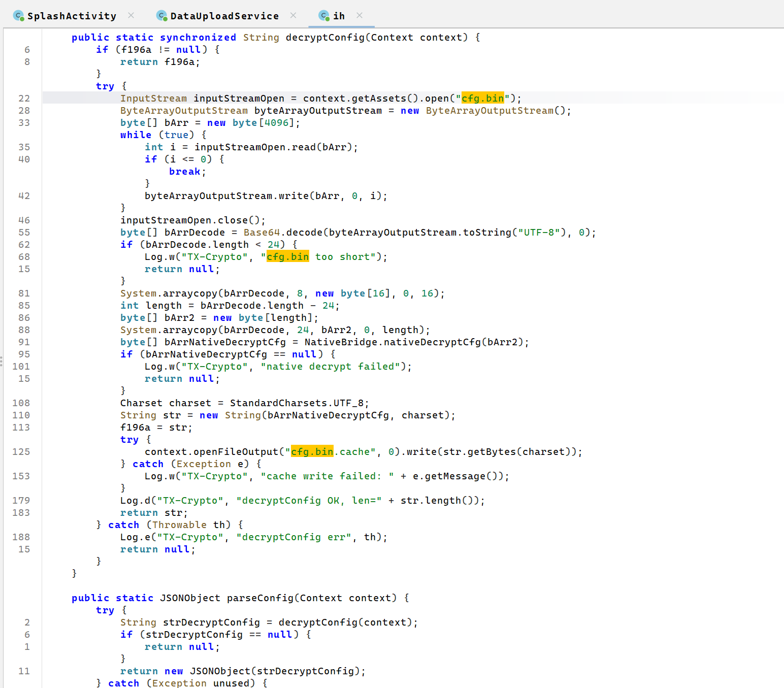Screen dimensions: 784x688
Task: Click the "decryptConfig OK, len=" string
Action: click(309, 500)
